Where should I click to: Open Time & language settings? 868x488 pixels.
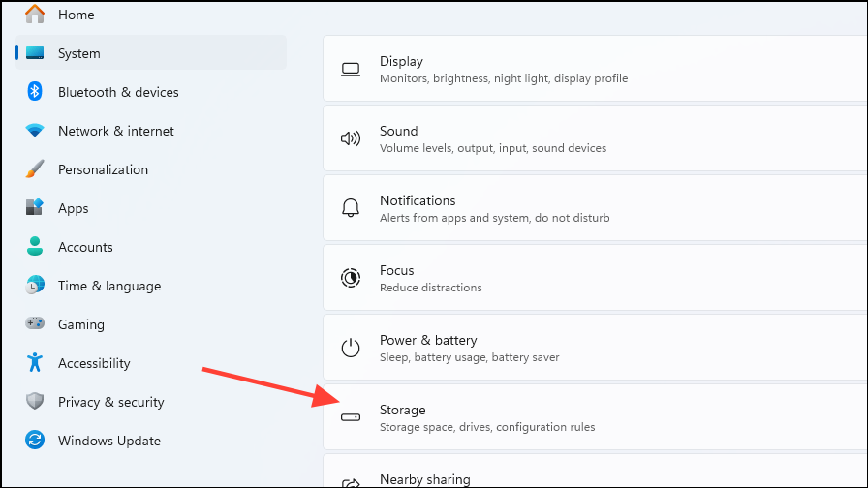[151, 286]
